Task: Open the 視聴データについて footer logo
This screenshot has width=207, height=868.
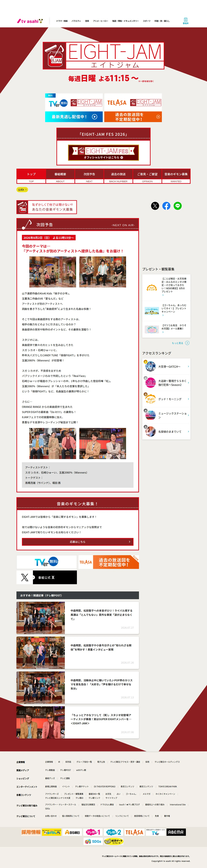Action: point(114,841)
